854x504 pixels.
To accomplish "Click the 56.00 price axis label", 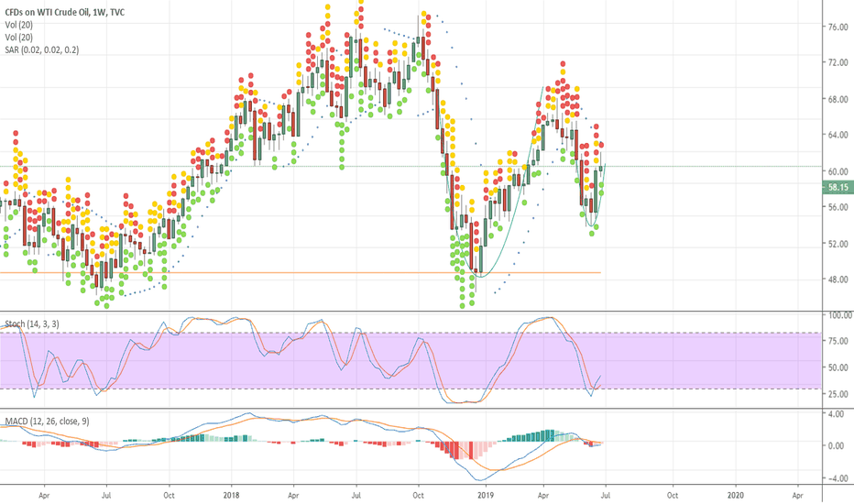I will 838,208.
